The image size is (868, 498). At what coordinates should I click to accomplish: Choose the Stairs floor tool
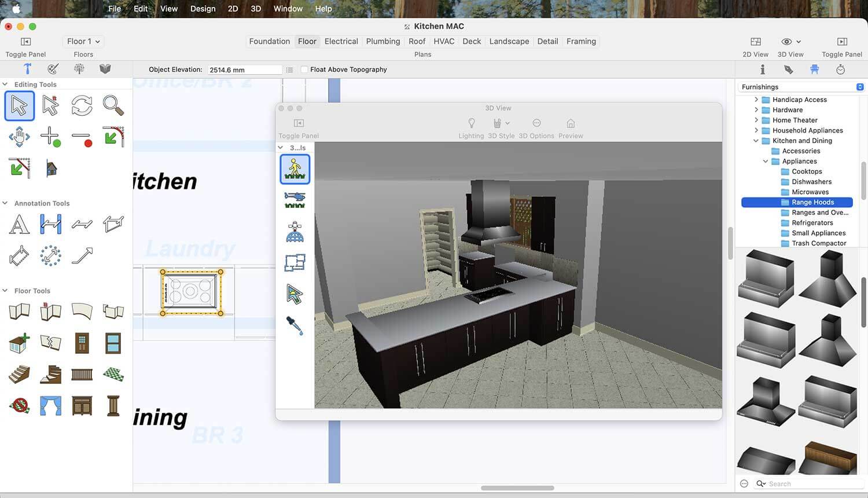[19, 375]
